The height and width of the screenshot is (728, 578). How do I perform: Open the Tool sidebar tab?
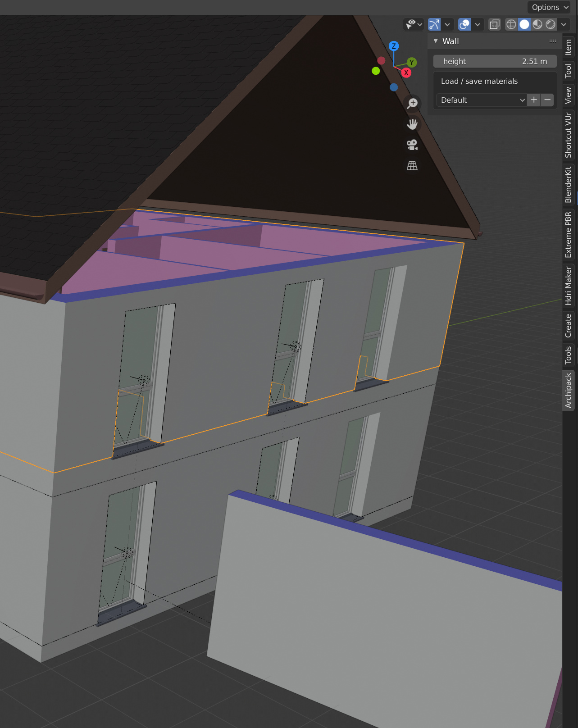pos(569,71)
